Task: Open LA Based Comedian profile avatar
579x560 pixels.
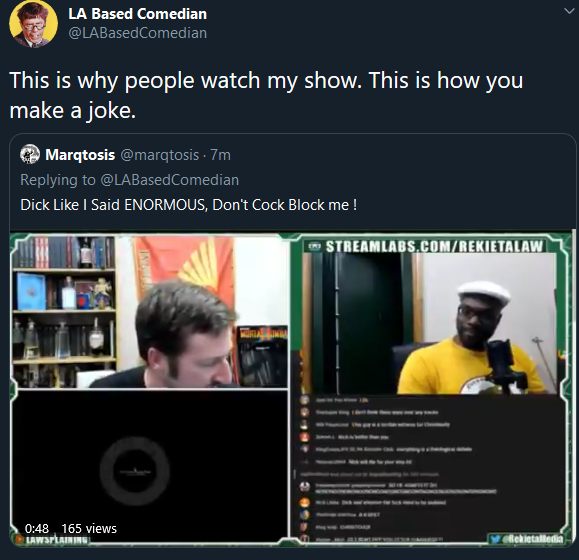Action: point(33,24)
